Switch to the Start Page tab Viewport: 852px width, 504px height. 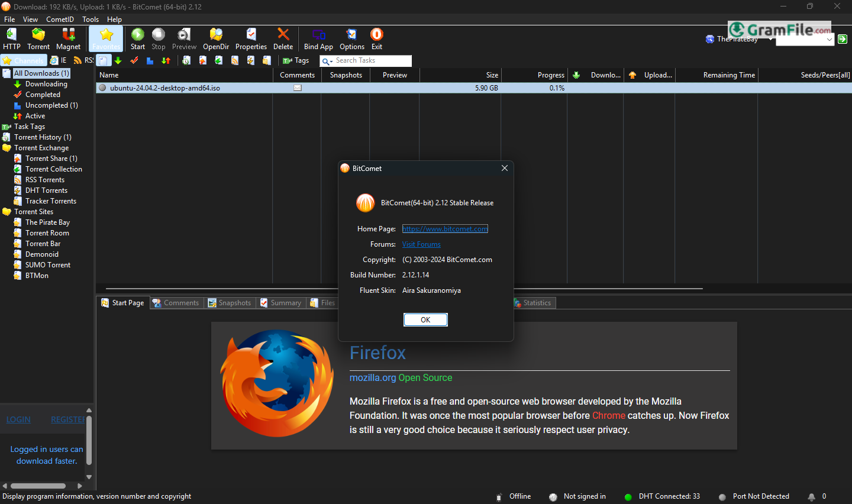click(122, 303)
